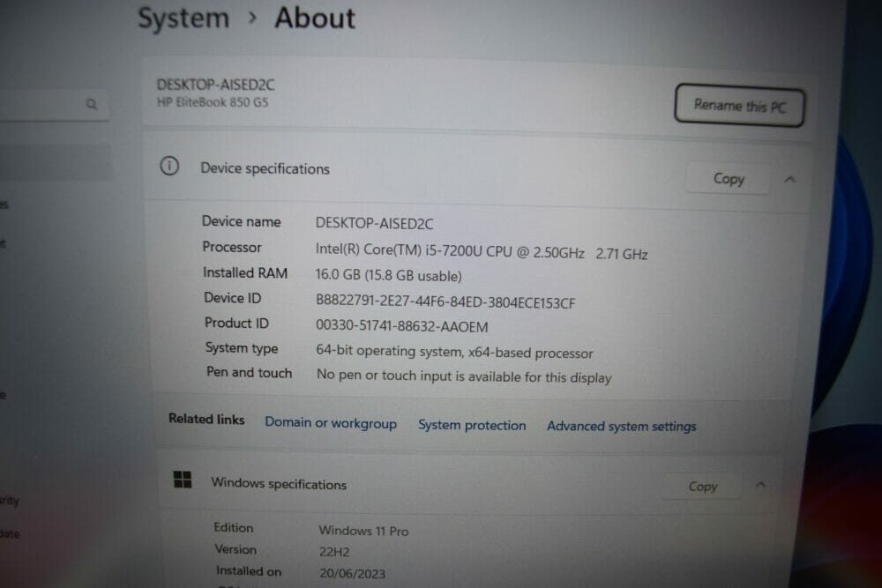Select the Device ID value B8822791-2E27
The image size is (882, 588).
click(445, 301)
